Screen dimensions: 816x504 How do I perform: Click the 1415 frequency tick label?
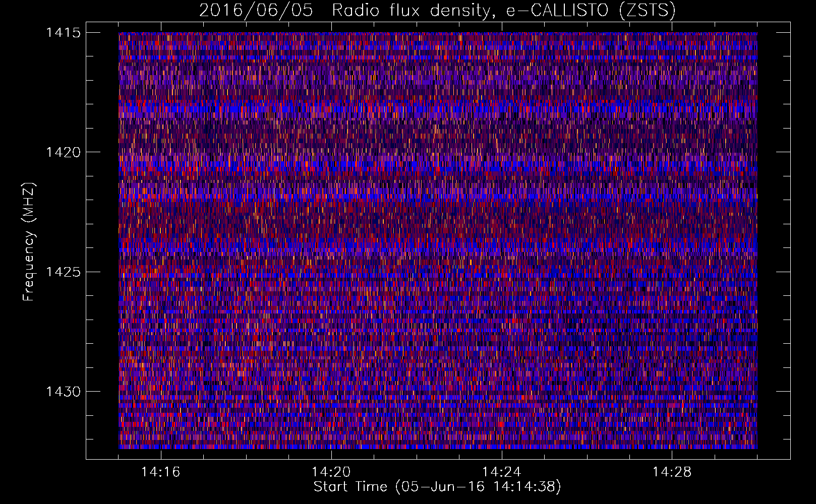(x=64, y=33)
